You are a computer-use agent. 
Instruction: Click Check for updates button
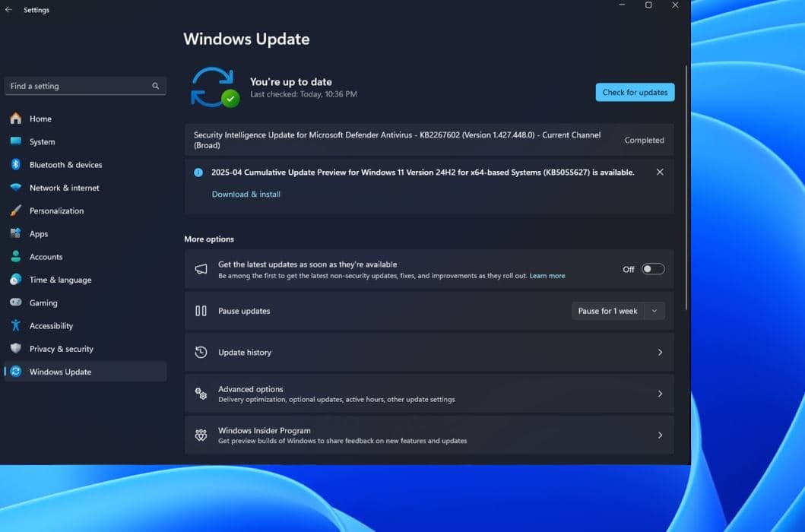[x=635, y=92]
